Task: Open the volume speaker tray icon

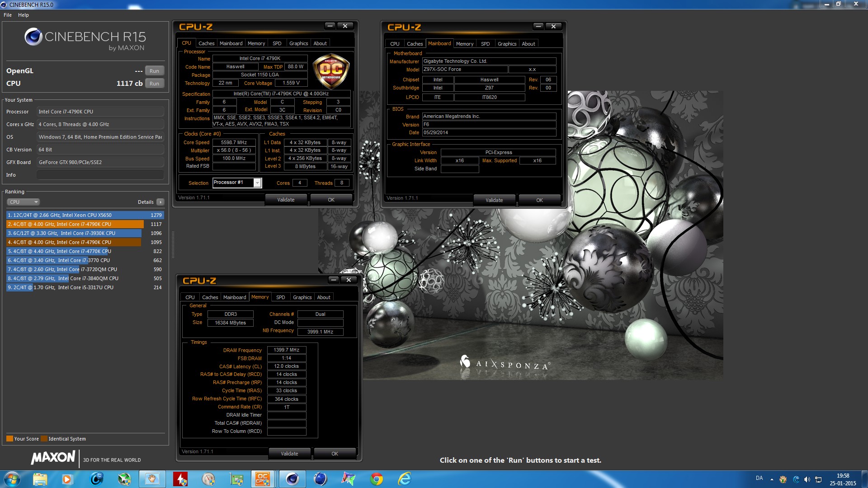Action: point(807,479)
